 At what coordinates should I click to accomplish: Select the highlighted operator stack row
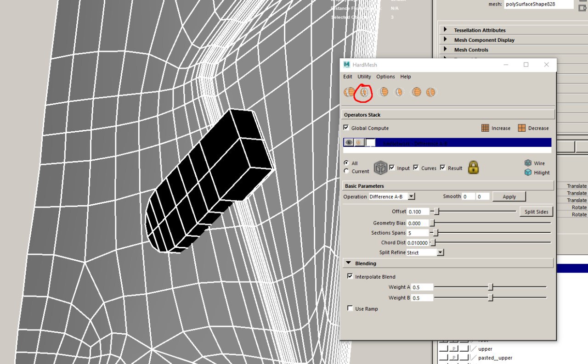[x=447, y=143]
